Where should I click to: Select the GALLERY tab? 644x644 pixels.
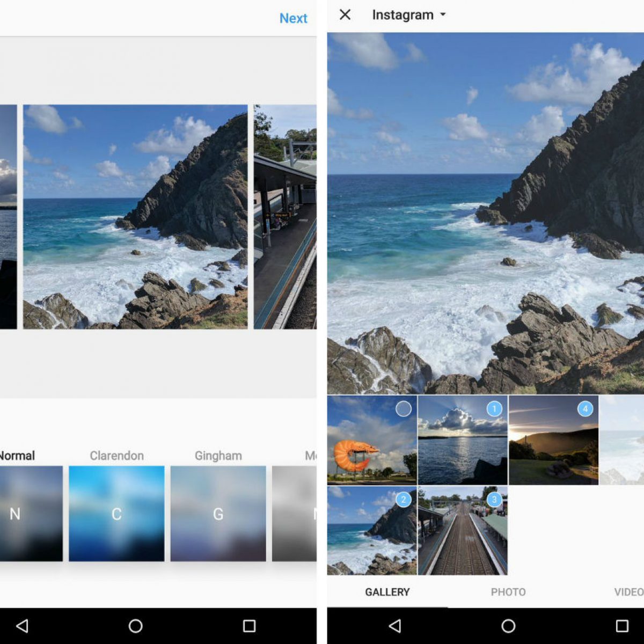coord(387,592)
